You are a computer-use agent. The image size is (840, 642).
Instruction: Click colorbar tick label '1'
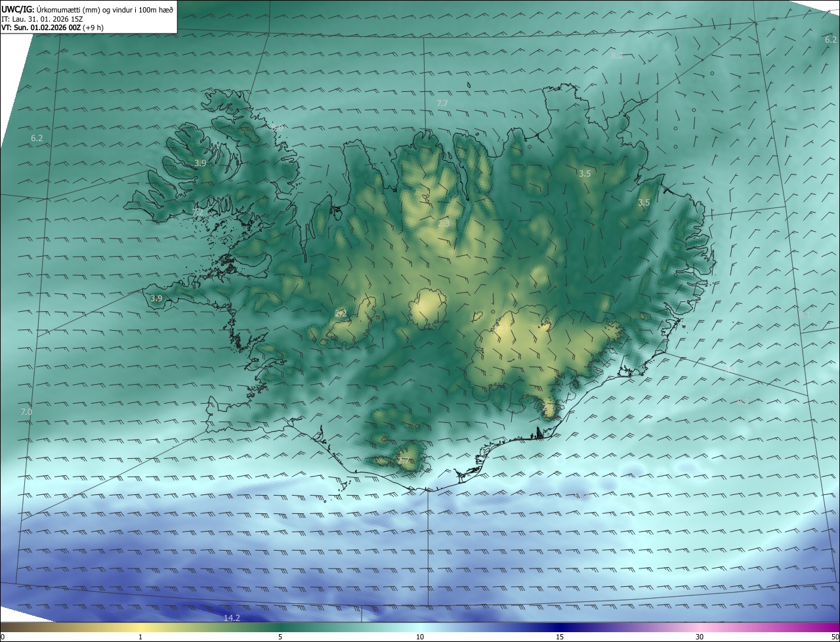pyautogui.click(x=140, y=637)
